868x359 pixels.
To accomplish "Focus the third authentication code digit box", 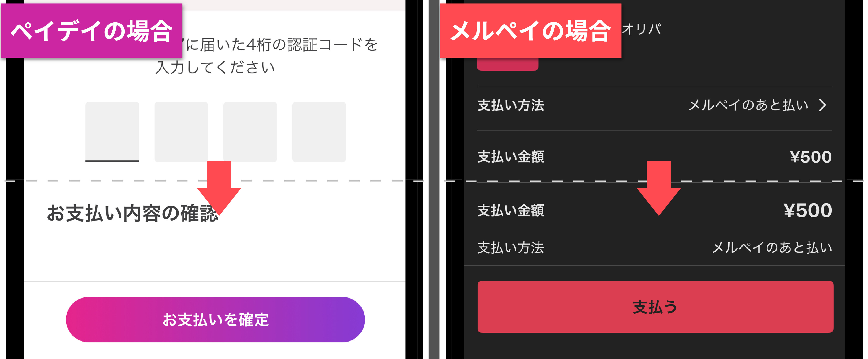I will point(250,131).
